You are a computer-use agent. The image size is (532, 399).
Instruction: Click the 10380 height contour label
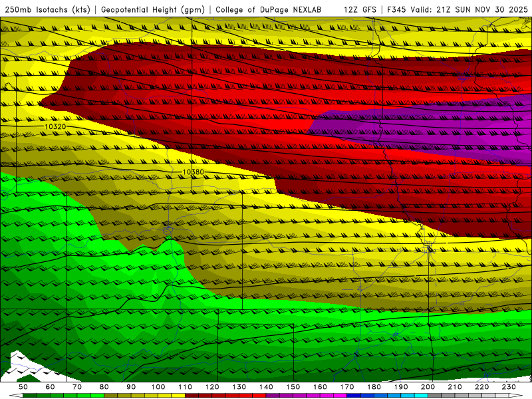click(194, 172)
